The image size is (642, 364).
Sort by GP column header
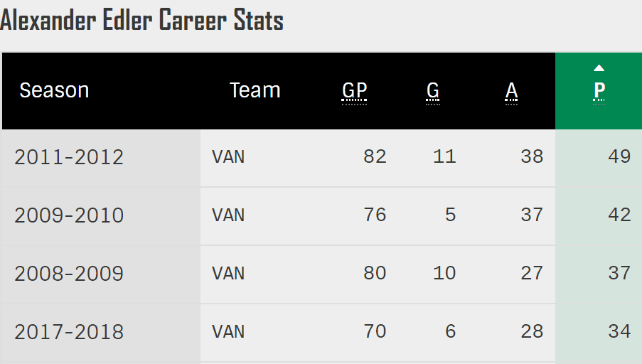click(354, 91)
